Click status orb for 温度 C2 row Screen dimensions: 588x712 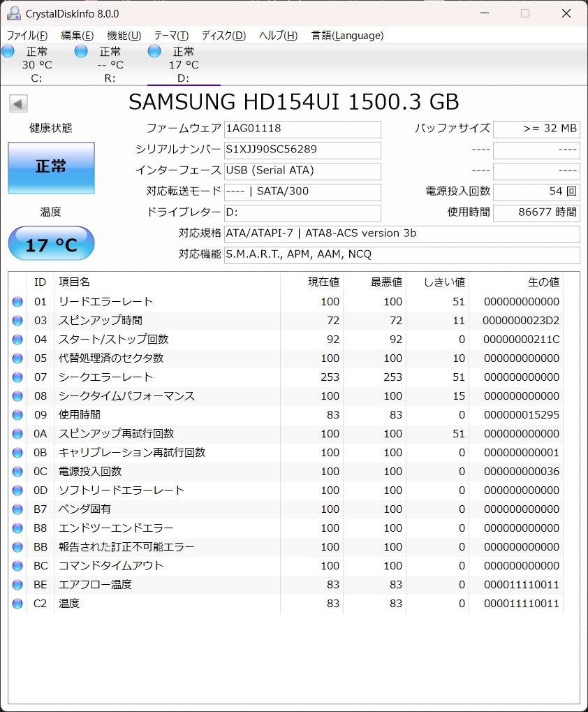[x=17, y=604]
